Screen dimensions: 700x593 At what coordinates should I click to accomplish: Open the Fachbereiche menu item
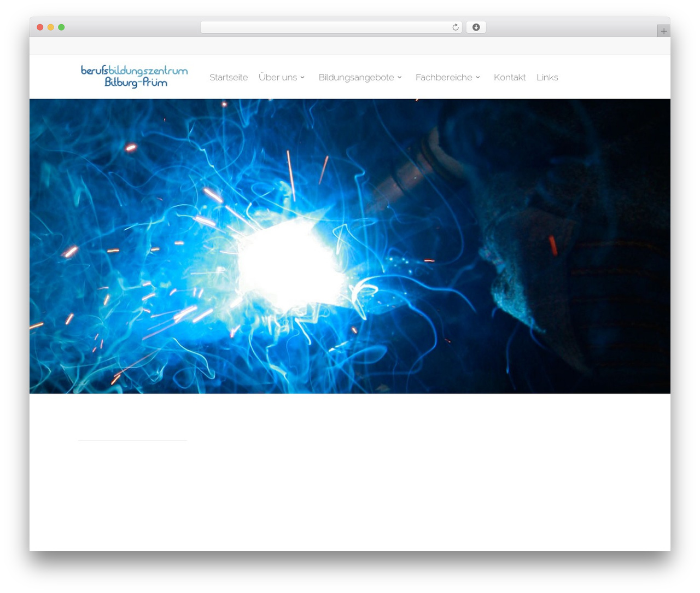coord(444,78)
